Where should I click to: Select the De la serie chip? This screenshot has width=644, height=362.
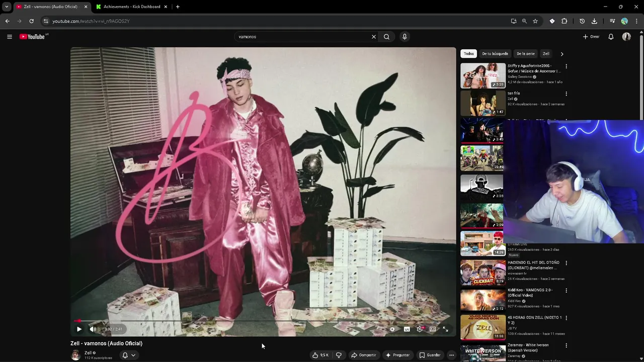[x=526, y=54]
